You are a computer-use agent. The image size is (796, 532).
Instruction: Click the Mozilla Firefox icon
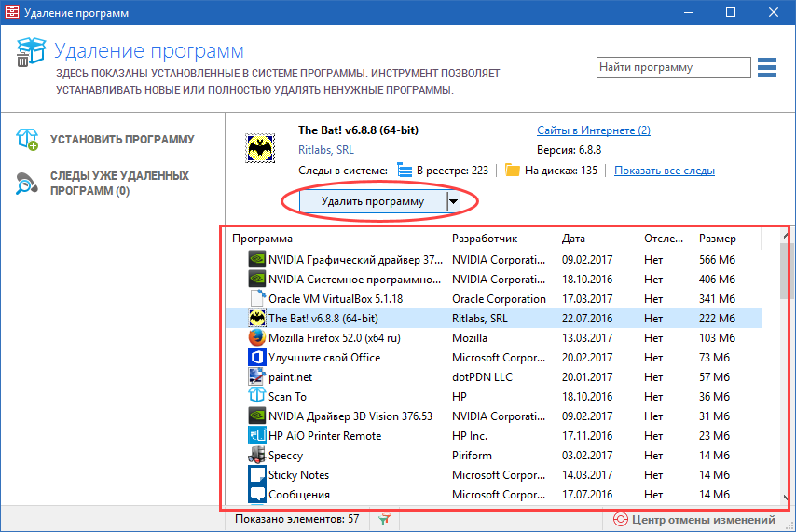pos(257,337)
